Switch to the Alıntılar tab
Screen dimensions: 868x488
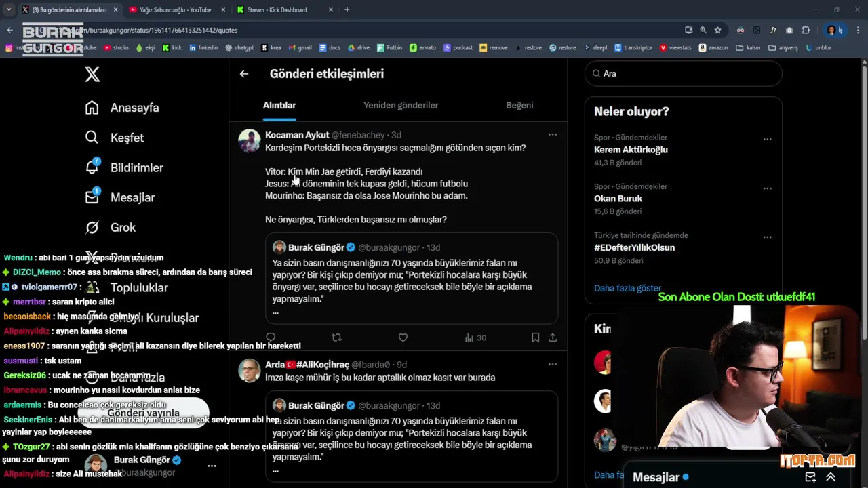[279, 106]
